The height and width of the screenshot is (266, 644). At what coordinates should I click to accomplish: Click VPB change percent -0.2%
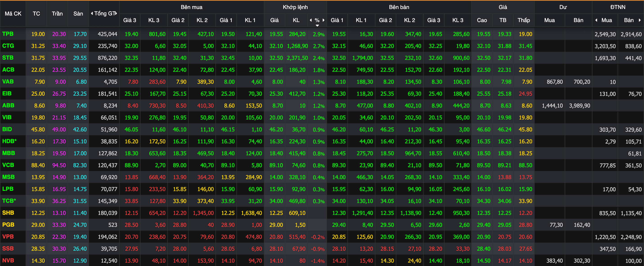coord(318,237)
